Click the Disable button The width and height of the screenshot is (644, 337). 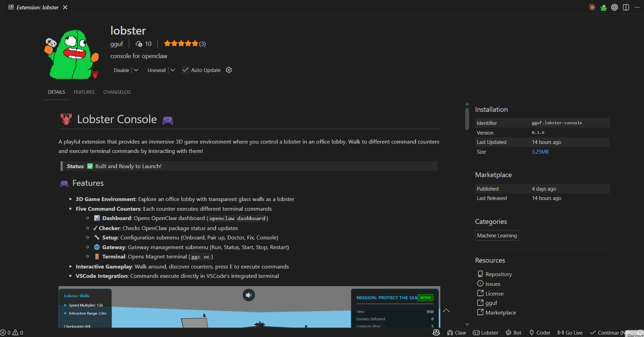coord(121,70)
